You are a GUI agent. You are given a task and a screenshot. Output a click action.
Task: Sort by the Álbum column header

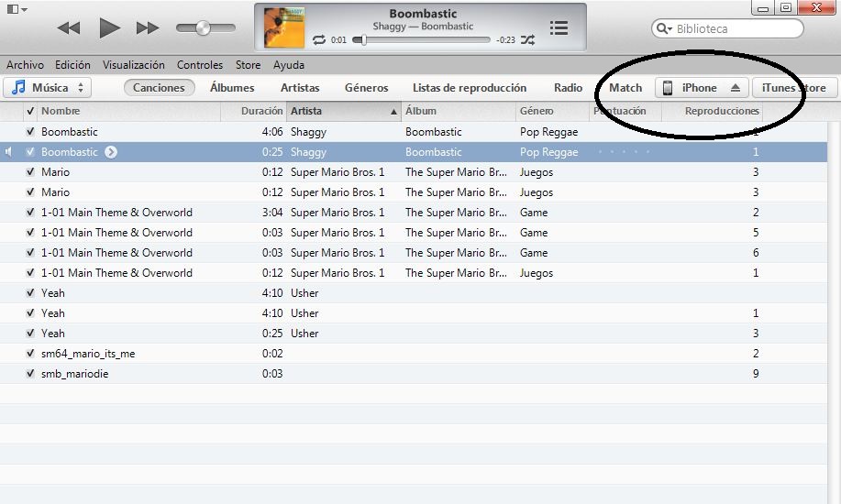458,111
